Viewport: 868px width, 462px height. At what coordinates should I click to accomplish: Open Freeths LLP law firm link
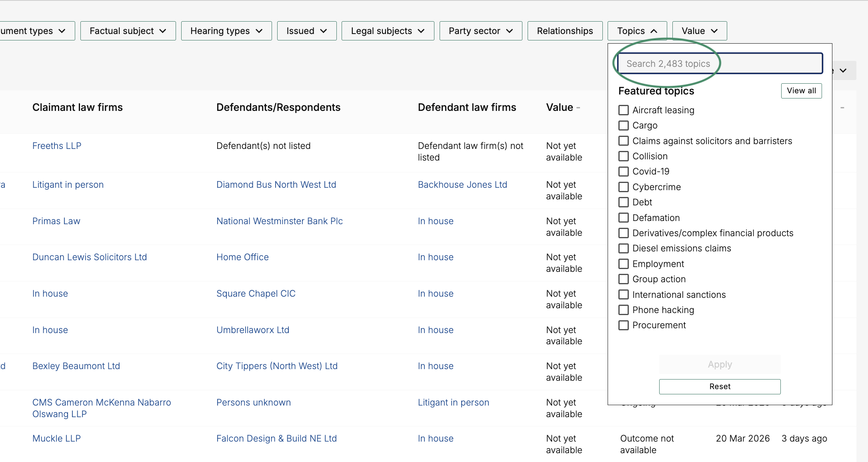[57, 146]
